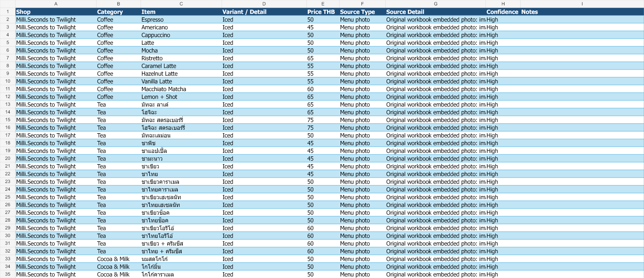
Task: Click price 65 in the Ristretto row
Action: pos(323,58)
